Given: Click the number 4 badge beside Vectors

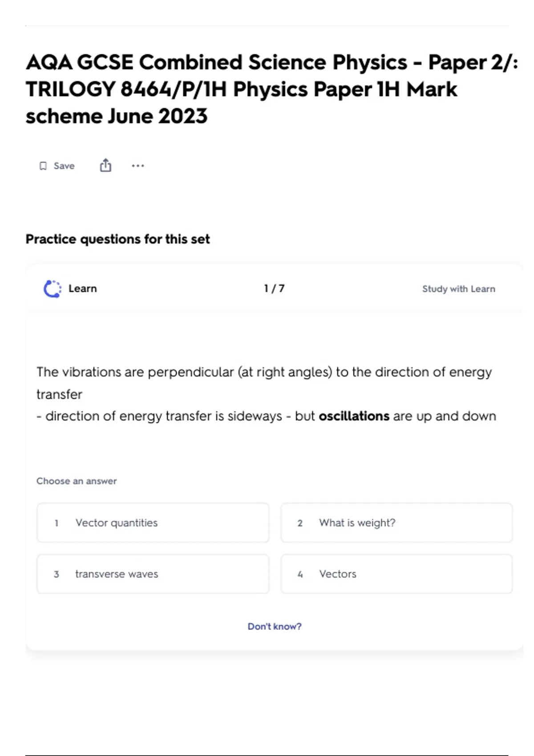Looking at the screenshot, I should point(300,575).
